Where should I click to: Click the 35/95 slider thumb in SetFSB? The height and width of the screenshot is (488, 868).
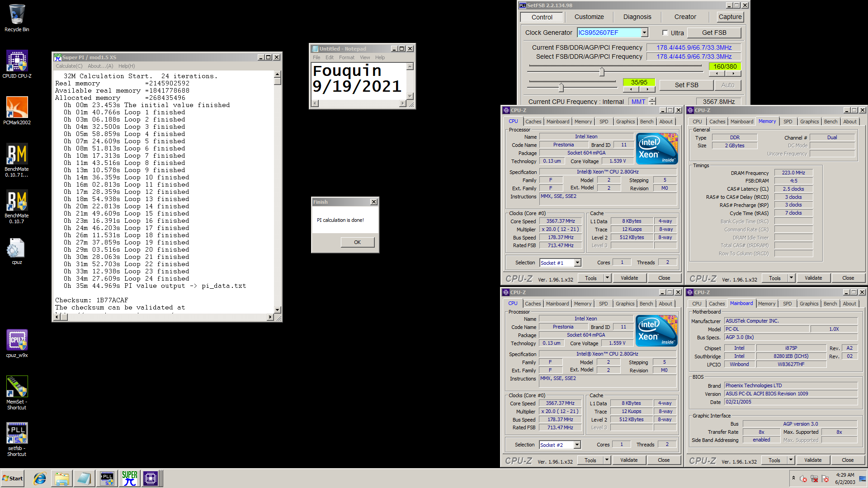click(x=561, y=87)
